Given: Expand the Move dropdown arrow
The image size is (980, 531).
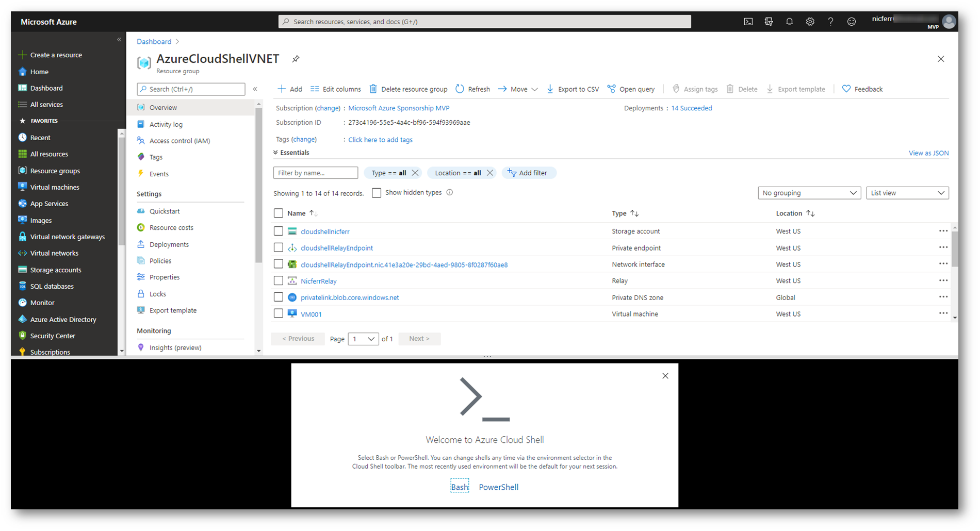Looking at the screenshot, I should click(535, 89).
